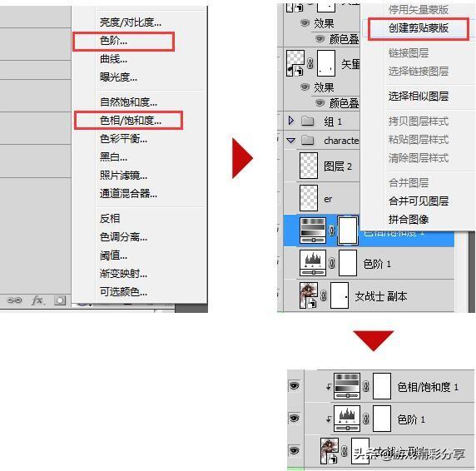The width and height of the screenshot is (476, 471).
Task: Click the checkered thumbnail of the 矢量 layer
Action: (295, 63)
